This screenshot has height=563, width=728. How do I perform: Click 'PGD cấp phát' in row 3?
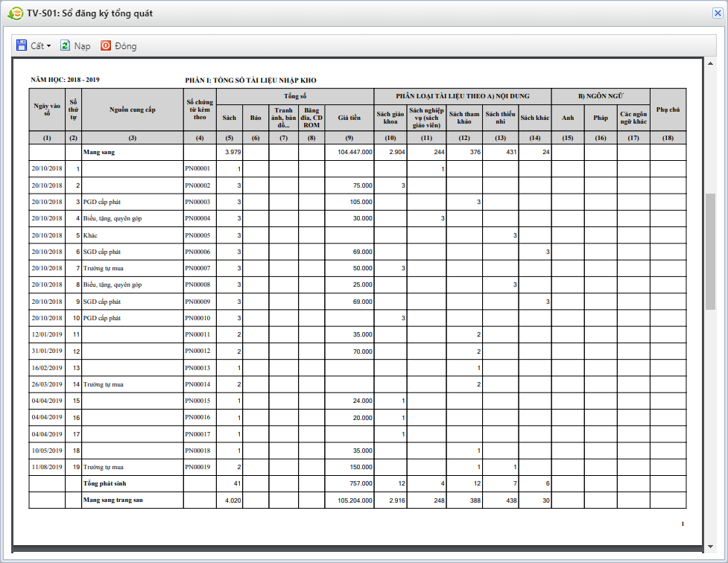point(101,202)
